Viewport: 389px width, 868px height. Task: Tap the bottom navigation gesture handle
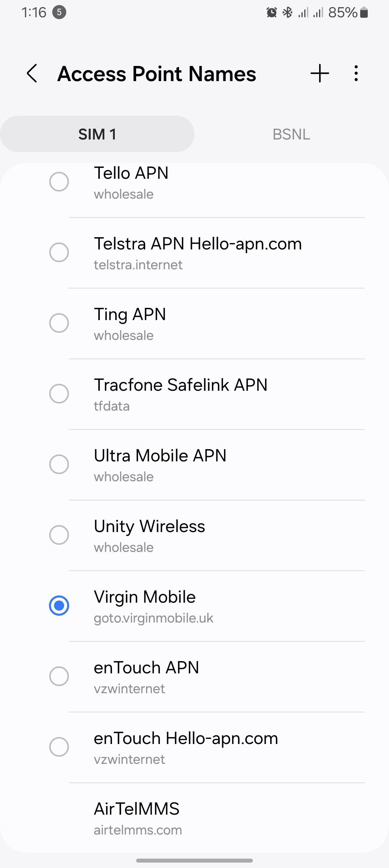coord(194,860)
